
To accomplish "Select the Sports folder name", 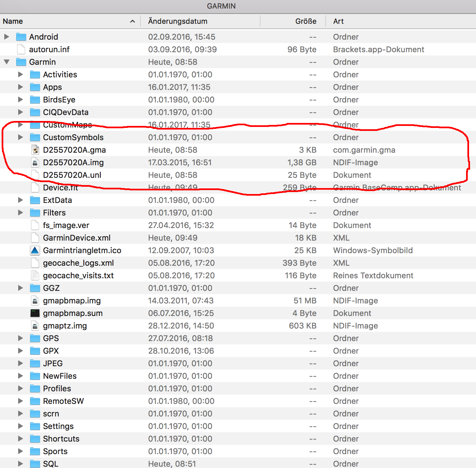I will point(55,451).
